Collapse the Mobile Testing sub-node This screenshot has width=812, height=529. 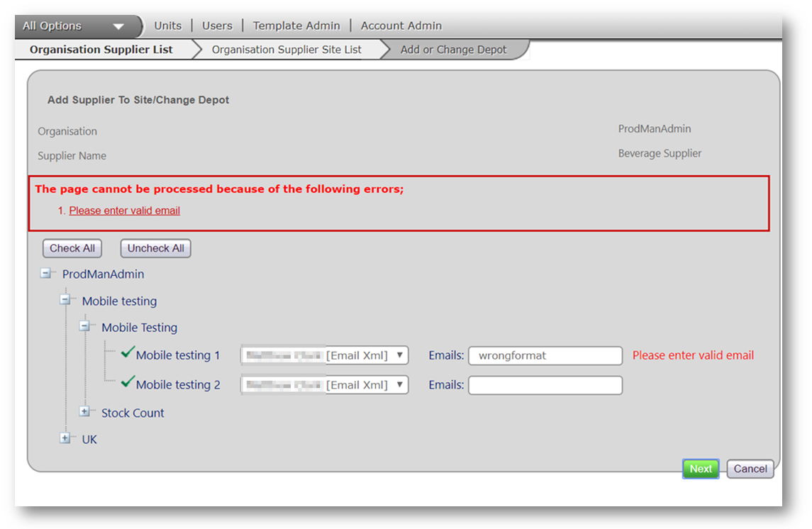(x=85, y=326)
